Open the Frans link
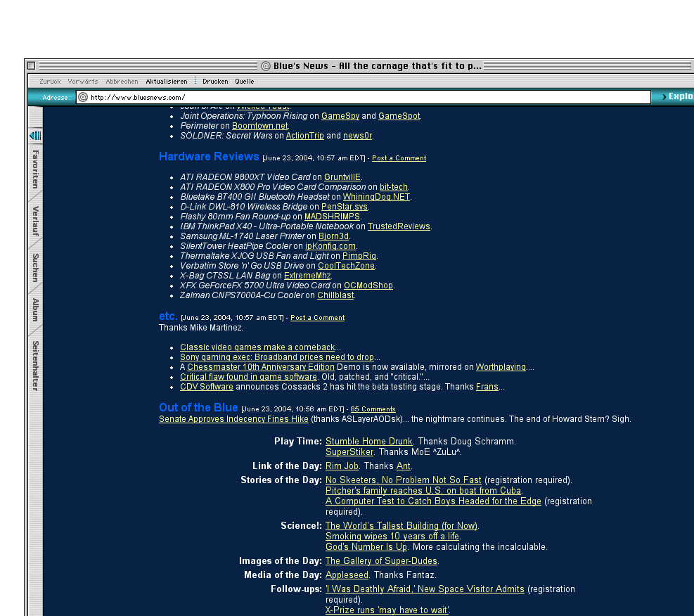Image resolution: width=694 pixels, height=616 pixels. [x=487, y=387]
